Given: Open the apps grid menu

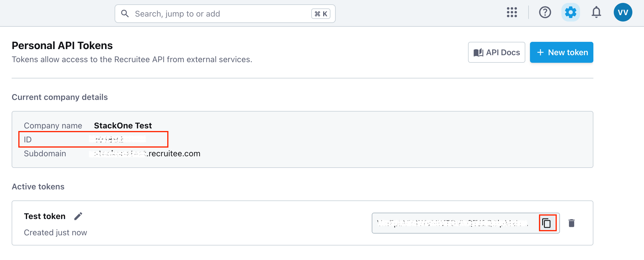Looking at the screenshot, I should click(512, 12).
